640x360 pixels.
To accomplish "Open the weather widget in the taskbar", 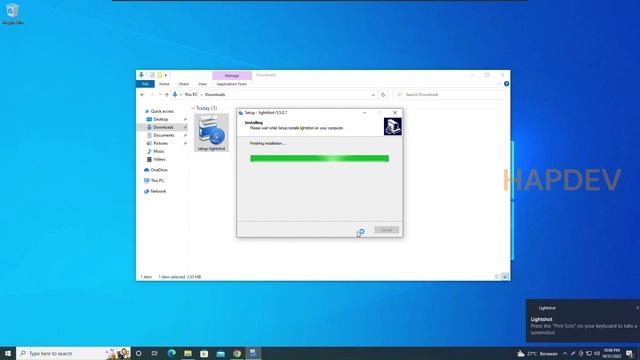I will coord(537,353).
